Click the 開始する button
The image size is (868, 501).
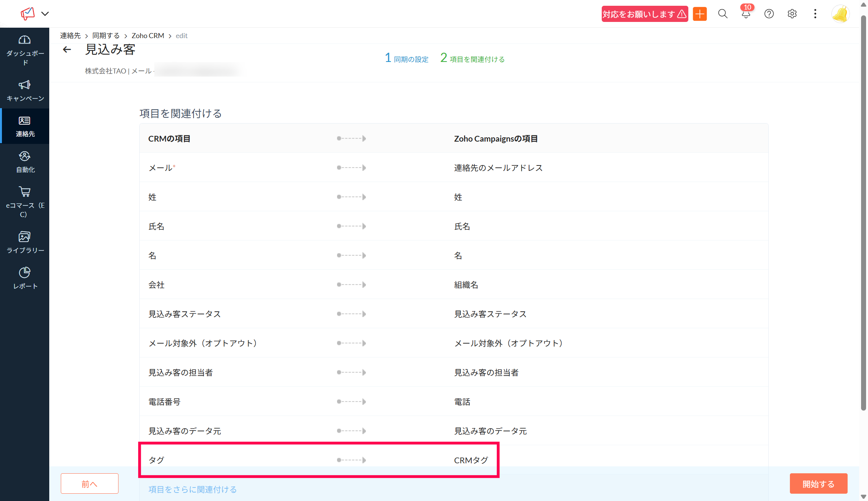pos(818,484)
